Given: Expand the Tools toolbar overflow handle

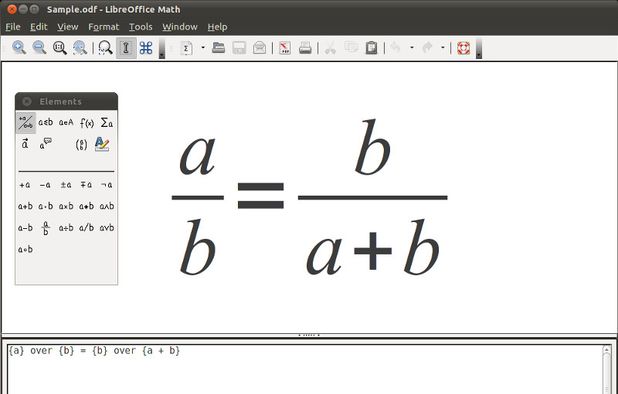Looking at the screenshot, I should point(162,48).
